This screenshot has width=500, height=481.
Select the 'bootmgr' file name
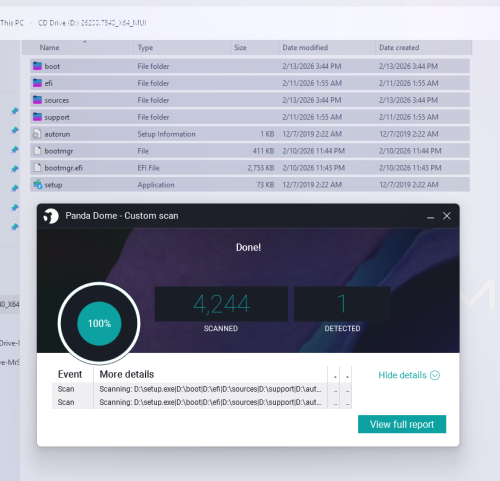click(x=59, y=151)
